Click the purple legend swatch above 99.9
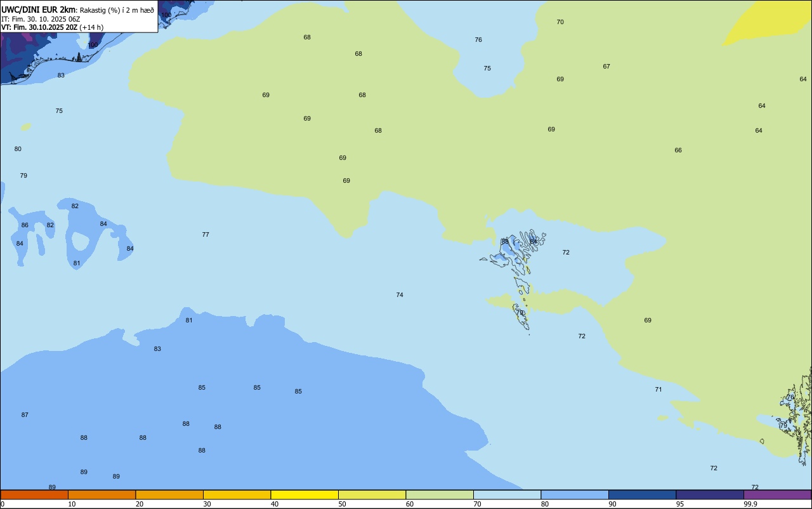The width and height of the screenshot is (812, 509). [777, 494]
